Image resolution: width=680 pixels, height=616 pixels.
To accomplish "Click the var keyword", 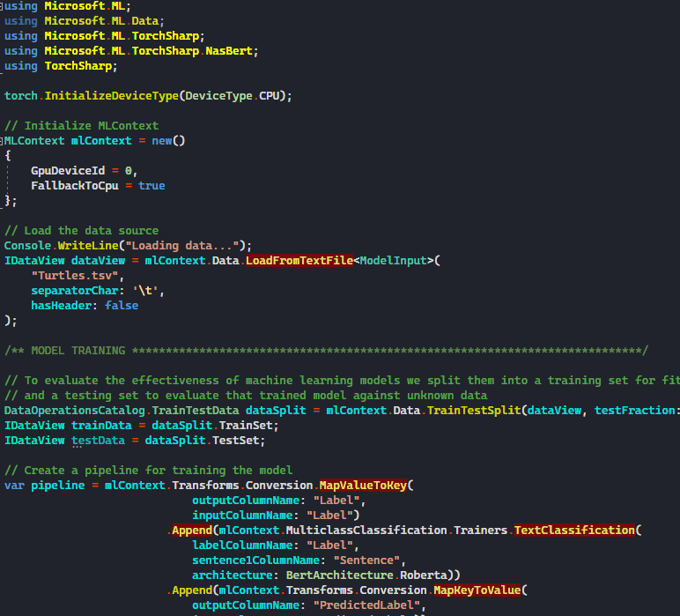I will pyautogui.click(x=14, y=486).
